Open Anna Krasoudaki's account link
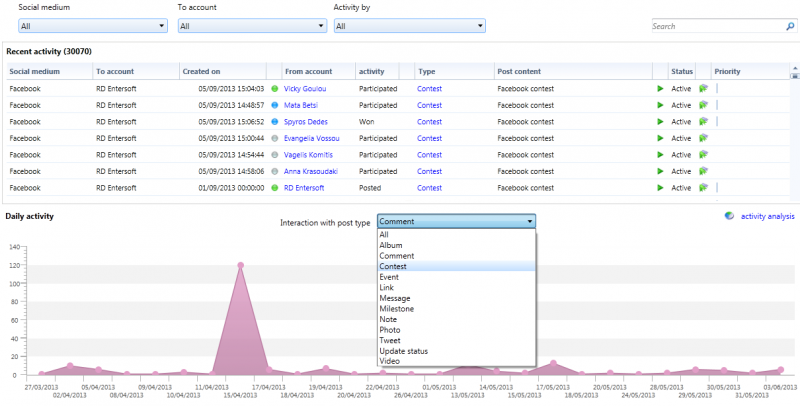Screen dimensions: 800x406 pos(311,171)
